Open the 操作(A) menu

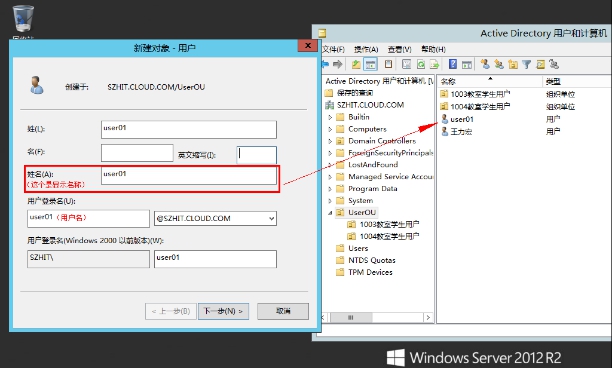tap(366, 50)
